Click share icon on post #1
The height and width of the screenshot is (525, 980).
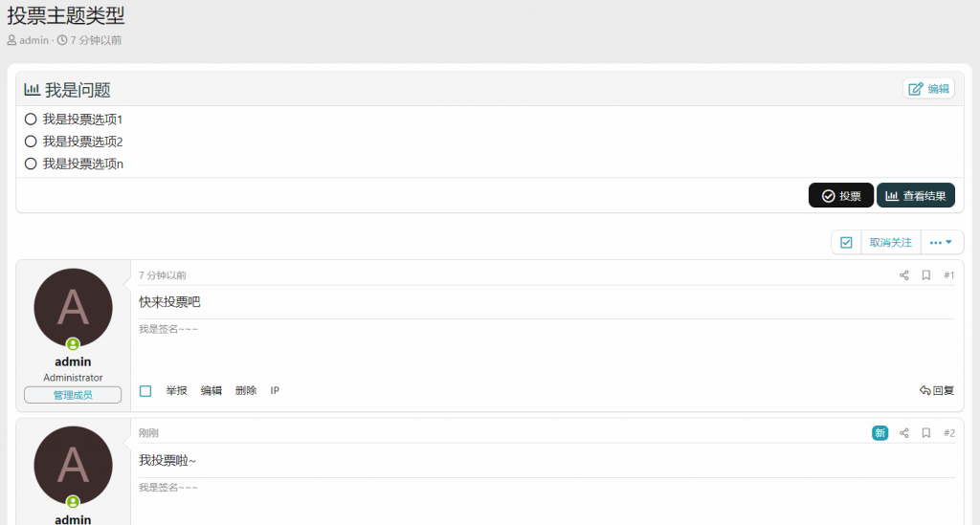pos(904,275)
